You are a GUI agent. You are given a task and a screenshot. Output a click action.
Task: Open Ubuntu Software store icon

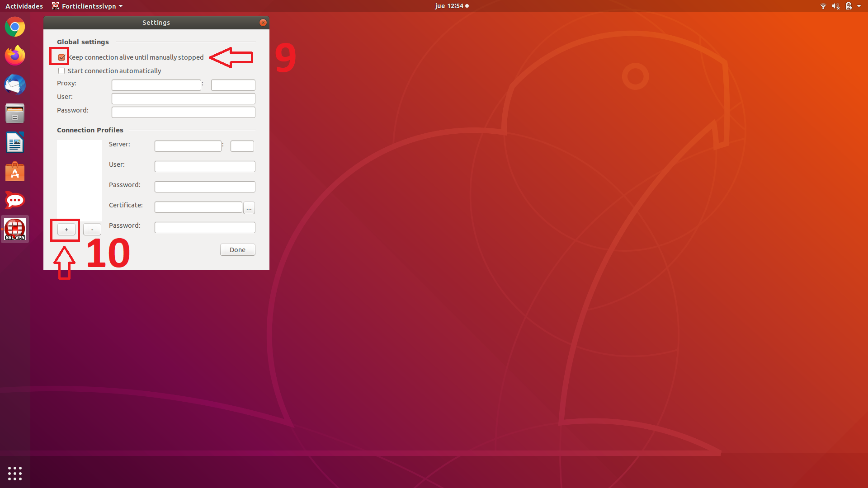pyautogui.click(x=15, y=172)
